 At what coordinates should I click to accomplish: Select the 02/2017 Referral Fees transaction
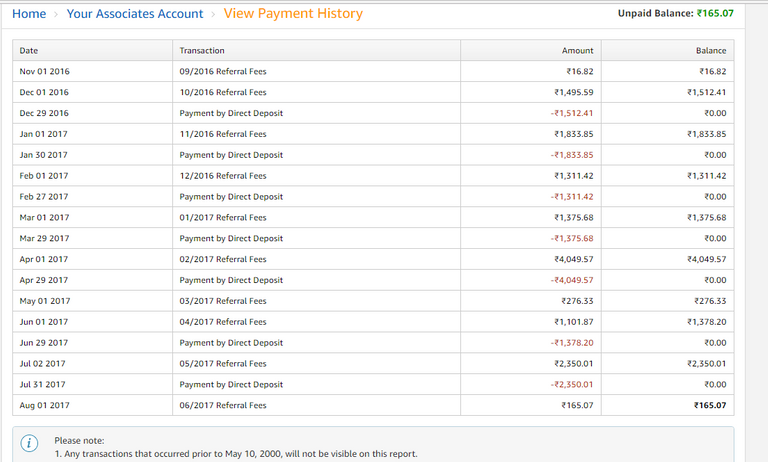tap(223, 259)
